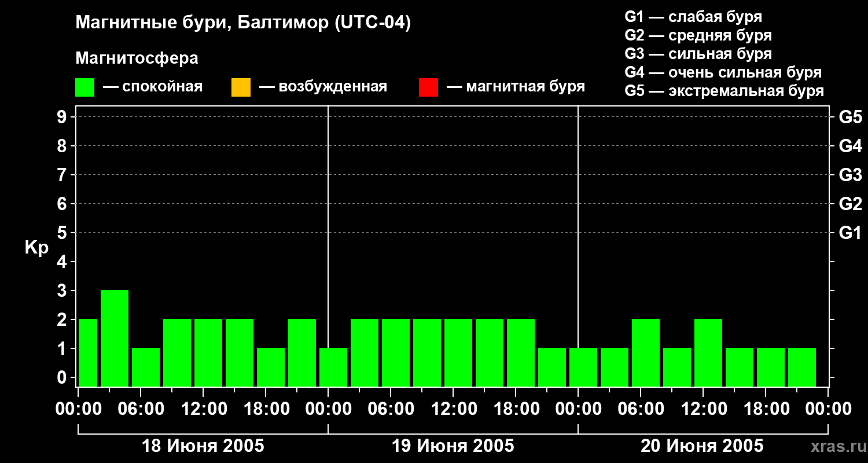Click the 'Магнитосфера' heading

click(137, 58)
